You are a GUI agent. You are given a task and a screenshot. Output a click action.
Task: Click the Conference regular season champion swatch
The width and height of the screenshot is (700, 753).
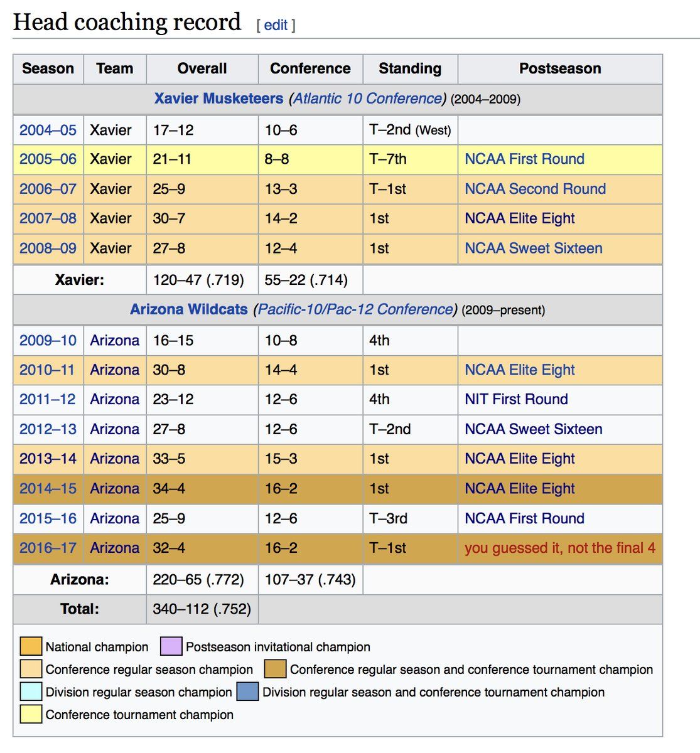(x=31, y=669)
